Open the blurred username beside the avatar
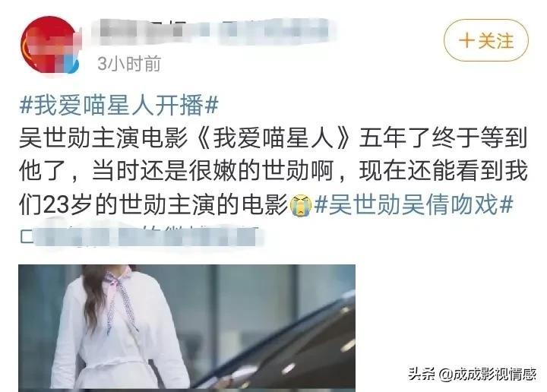547x392 pixels. tap(213, 33)
